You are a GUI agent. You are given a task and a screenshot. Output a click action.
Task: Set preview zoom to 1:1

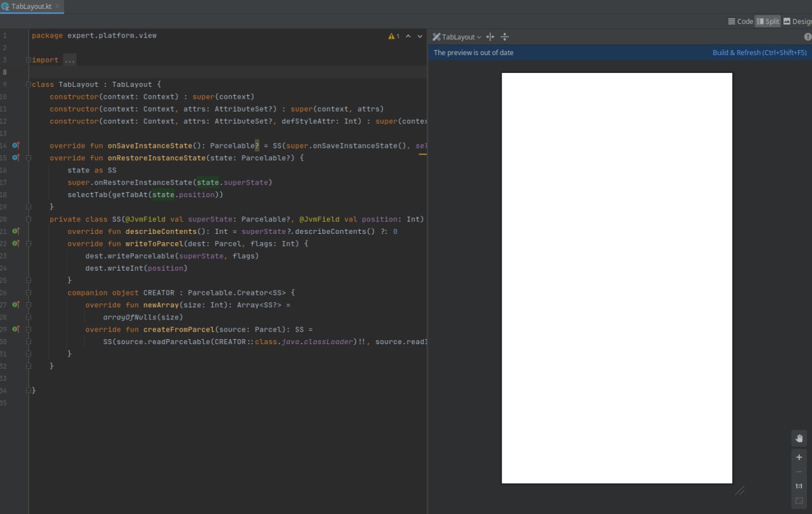pos(799,486)
